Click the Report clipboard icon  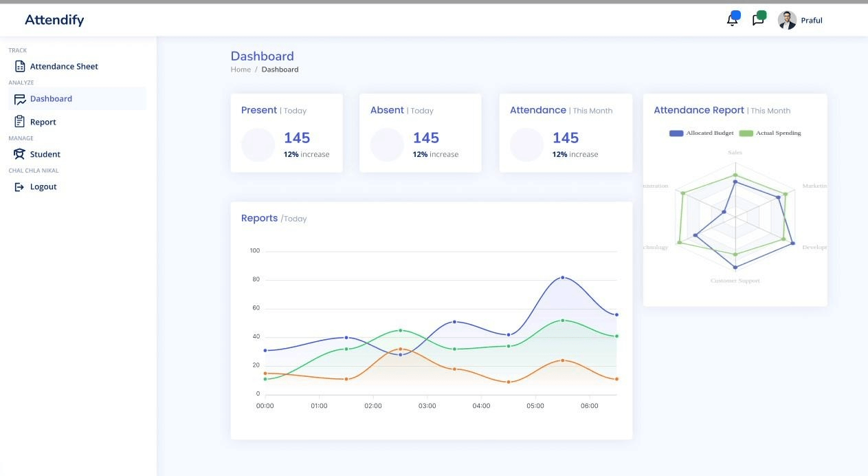(x=20, y=122)
